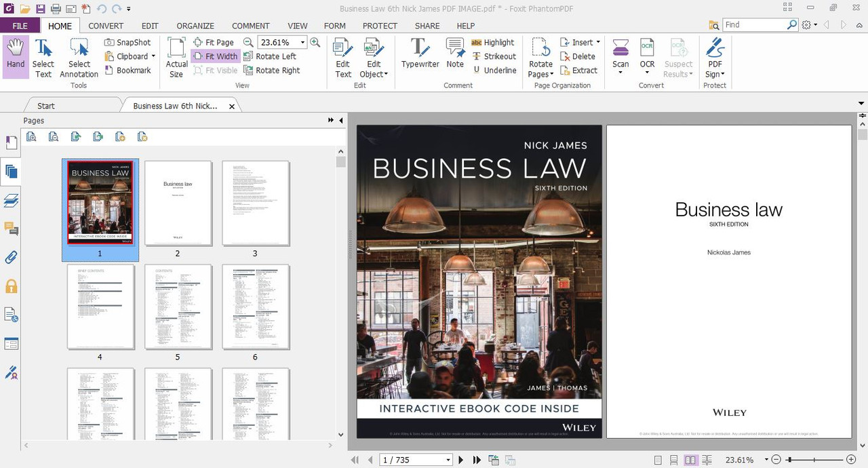Screen dimensions: 868x468
Task: Click the status bar zoom in plus button
Action: [x=851, y=460]
